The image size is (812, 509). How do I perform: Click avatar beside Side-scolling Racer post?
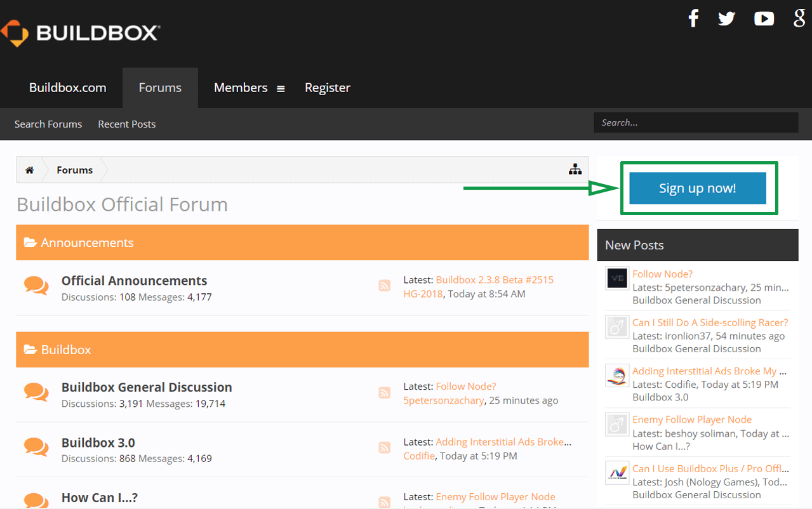[x=617, y=327]
